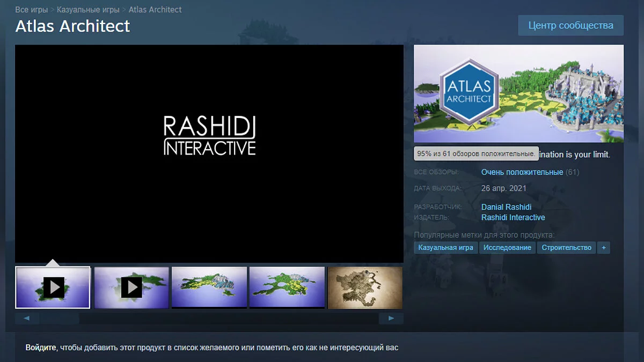This screenshot has width=644, height=362.
Task: Open the Центр сообщества community hub
Action: (x=570, y=25)
